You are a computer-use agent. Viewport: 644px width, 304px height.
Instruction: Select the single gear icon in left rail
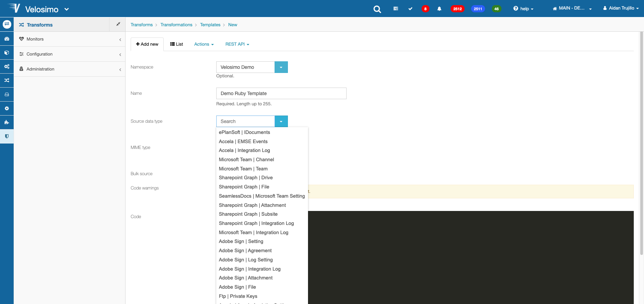point(7,108)
